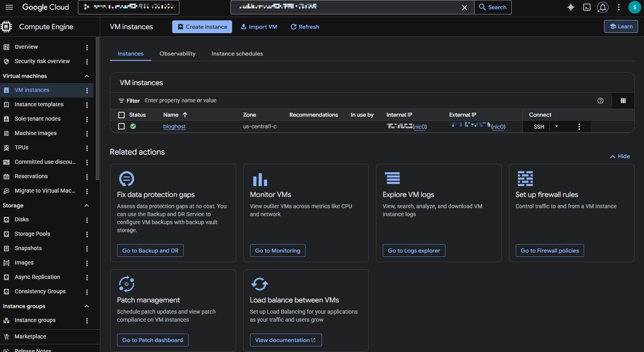Open VM instances in the sidebar
Screen dimensions: 644x352
point(47,90)
